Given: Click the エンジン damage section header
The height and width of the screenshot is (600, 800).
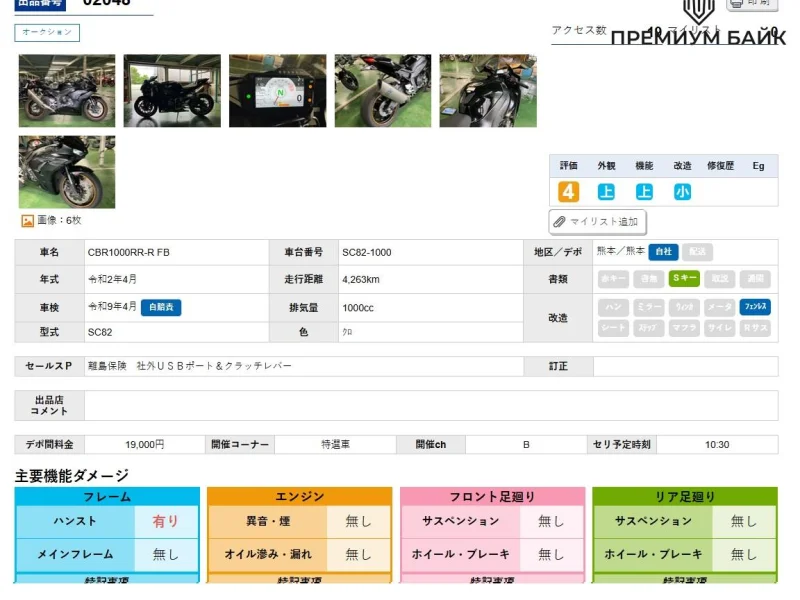Looking at the screenshot, I should (x=299, y=496).
